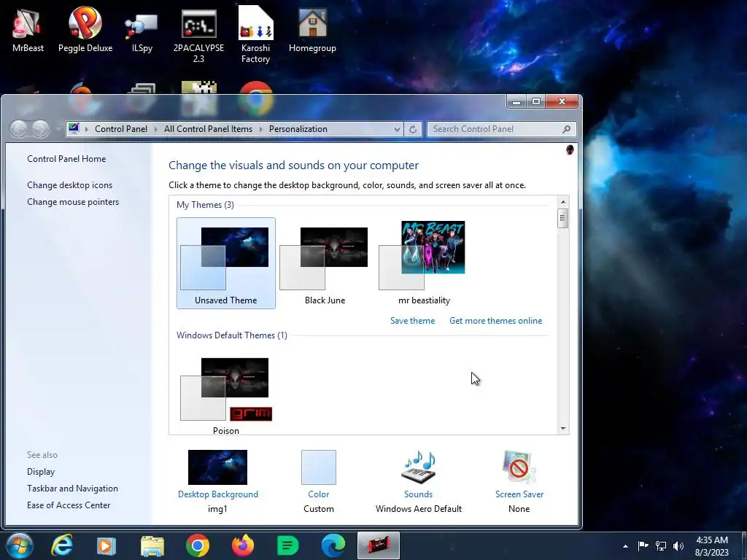This screenshot has width=747, height=560.
Task: Open the green notes app taskbar icon
Action: click(287, 545)
